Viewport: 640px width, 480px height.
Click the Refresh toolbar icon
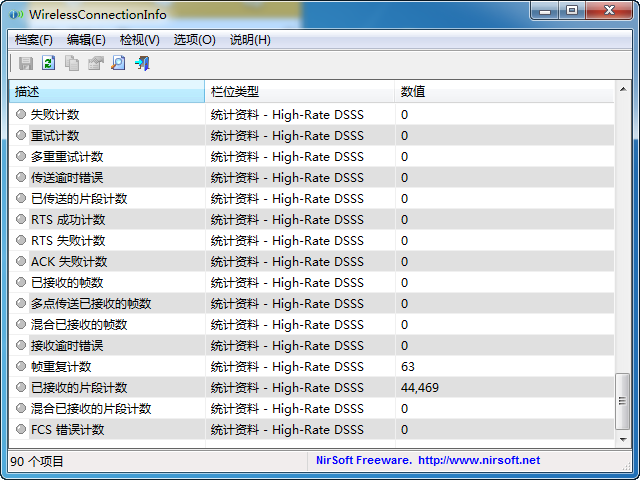click(x=49, y=63)
